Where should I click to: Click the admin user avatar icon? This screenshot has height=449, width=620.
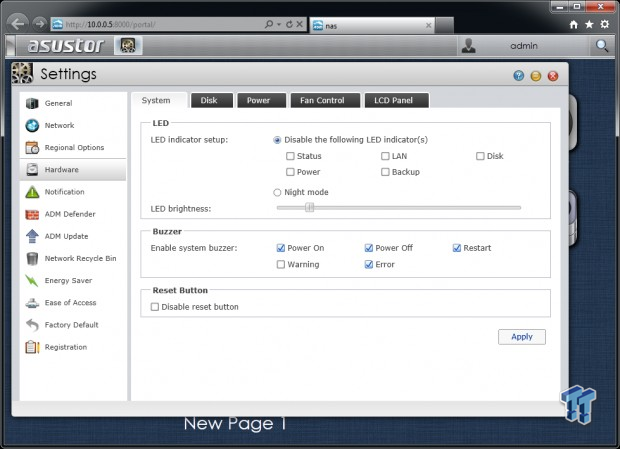point(469,46)
